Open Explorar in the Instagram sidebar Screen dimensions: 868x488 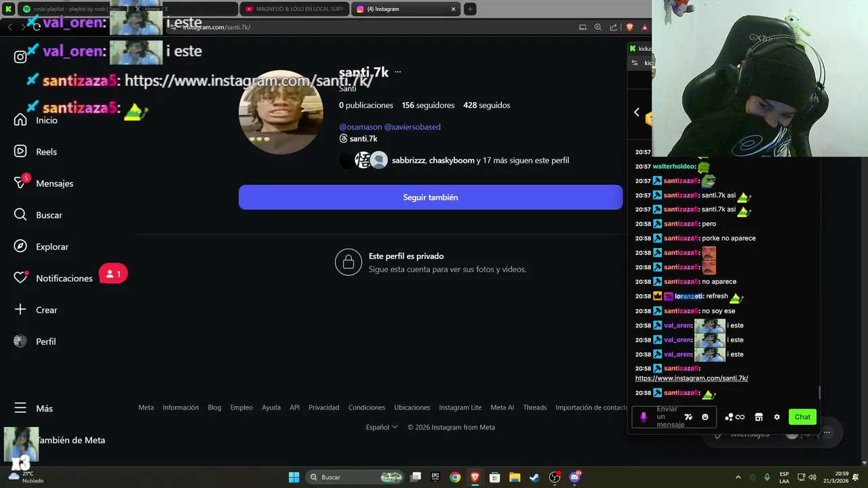coord(42,247)
